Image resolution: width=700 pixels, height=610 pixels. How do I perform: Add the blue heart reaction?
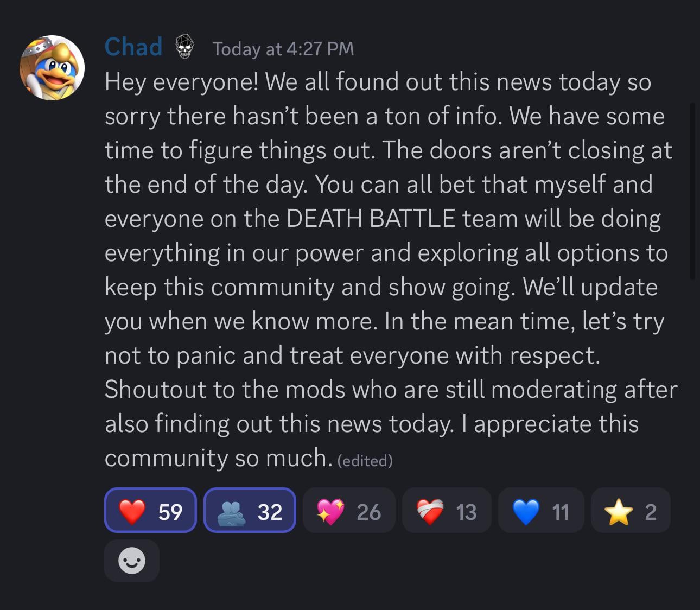pos(541,510)
